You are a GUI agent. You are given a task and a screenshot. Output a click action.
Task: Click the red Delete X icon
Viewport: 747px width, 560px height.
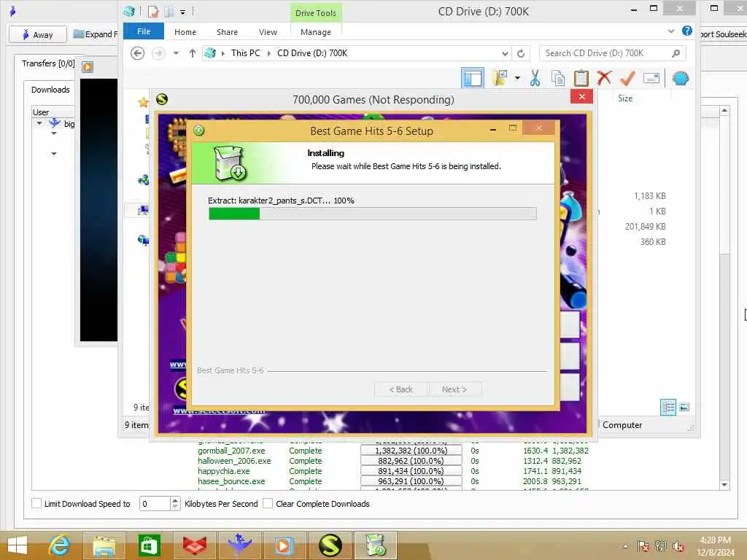click(x=604, y=77)
